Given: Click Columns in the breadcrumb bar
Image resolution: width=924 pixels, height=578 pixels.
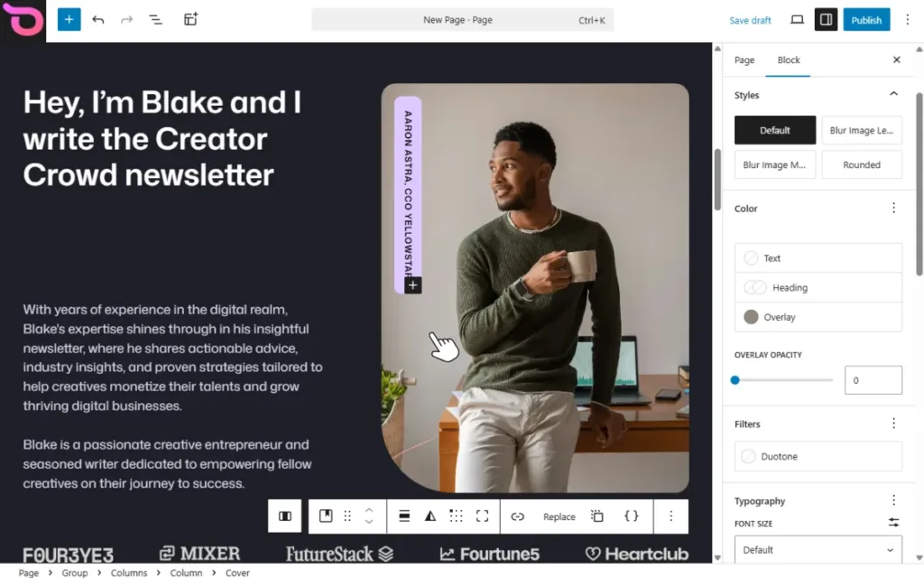Looking at the screenshot, I should 129,573.
